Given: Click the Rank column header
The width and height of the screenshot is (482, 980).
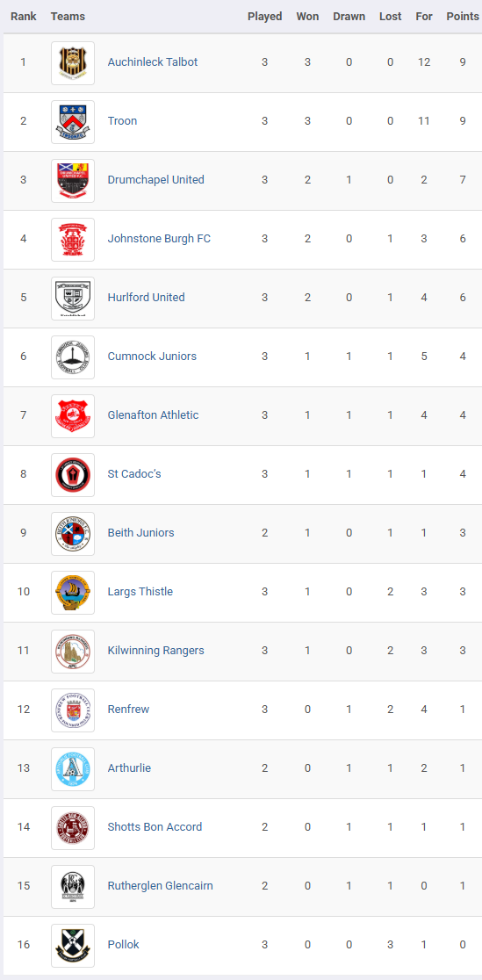Looking at the screenshot, I should pyautogui.click(x=23, y=17).
